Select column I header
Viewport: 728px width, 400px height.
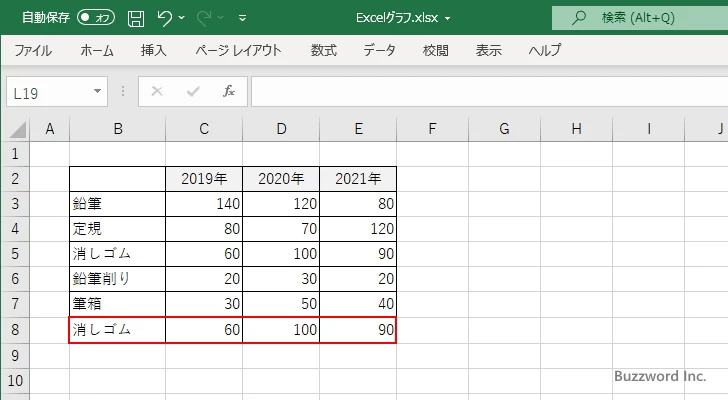click(x=649, y=129)
